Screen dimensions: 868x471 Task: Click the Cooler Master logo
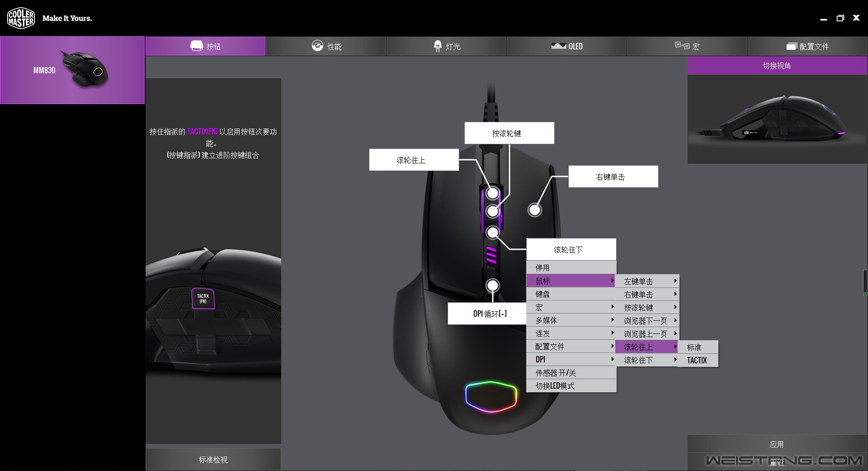click(x=21, y=18)
